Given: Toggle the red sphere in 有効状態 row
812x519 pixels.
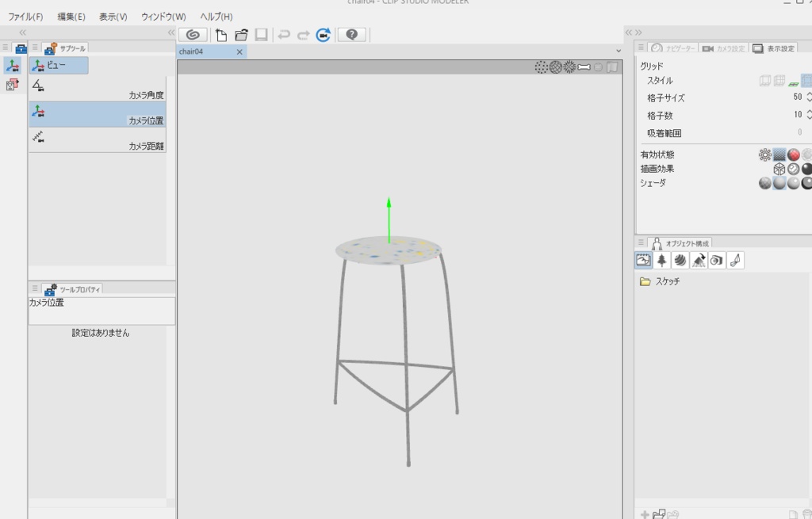Looking at the screenshot, I should (792, 154).
